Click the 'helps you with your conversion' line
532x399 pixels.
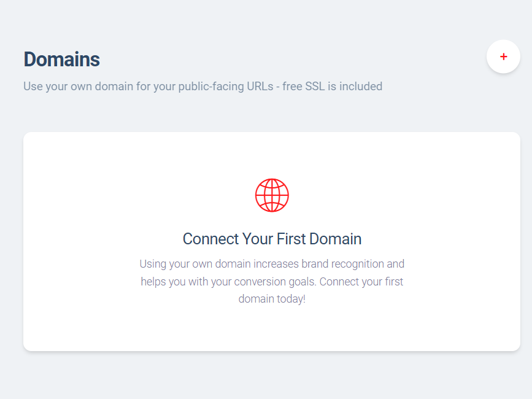click(272, 282)
